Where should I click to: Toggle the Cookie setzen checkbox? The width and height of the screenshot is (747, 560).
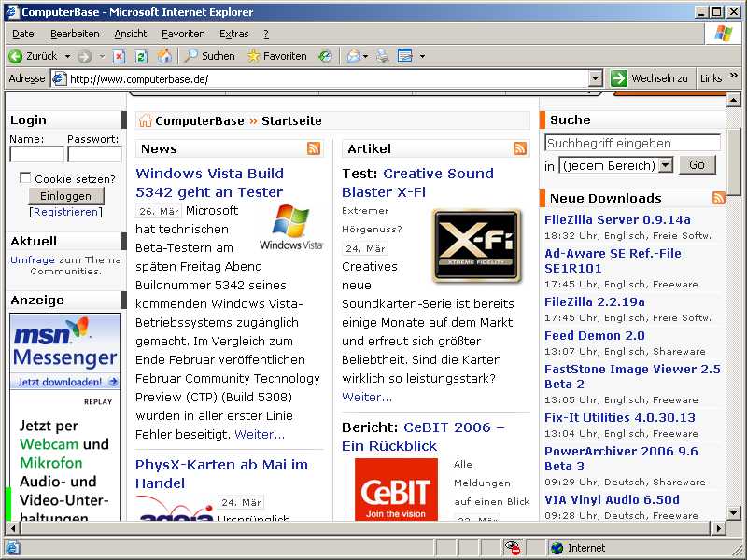coord(25,177)
